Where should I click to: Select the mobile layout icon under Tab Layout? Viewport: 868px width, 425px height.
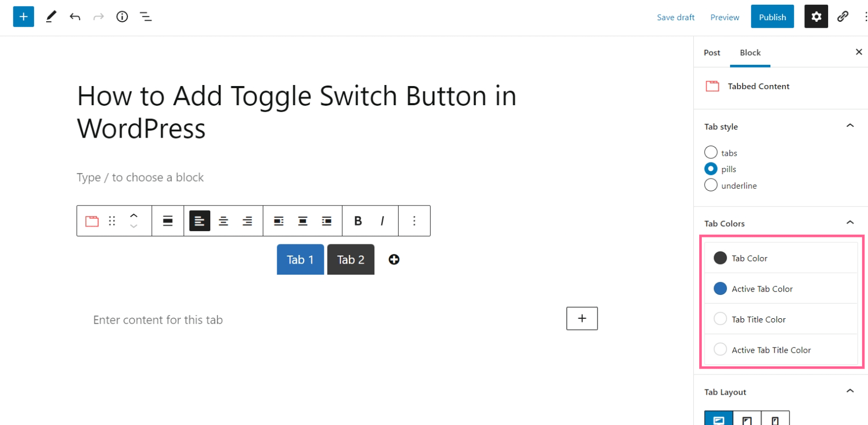pos(776,419)
